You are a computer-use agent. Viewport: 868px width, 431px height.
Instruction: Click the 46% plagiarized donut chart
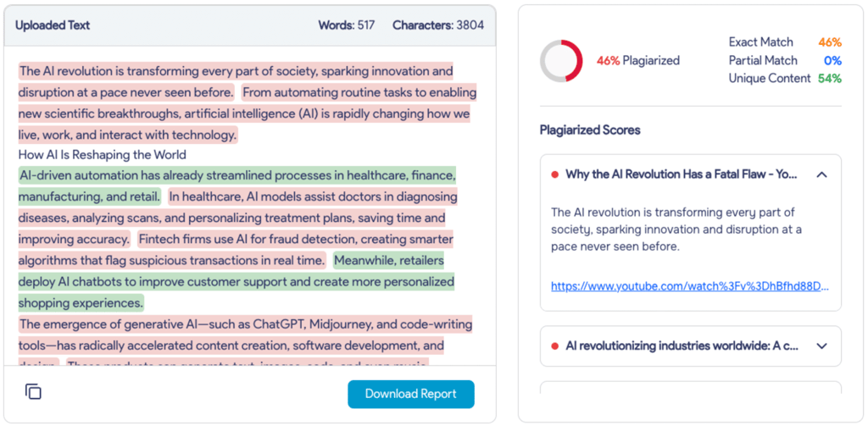coord(561,61)
